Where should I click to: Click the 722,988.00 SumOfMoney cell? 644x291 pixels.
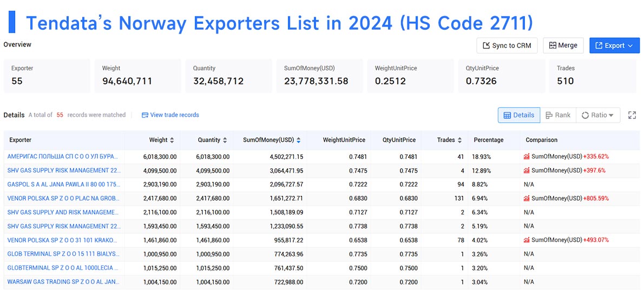tap(289, 282)
